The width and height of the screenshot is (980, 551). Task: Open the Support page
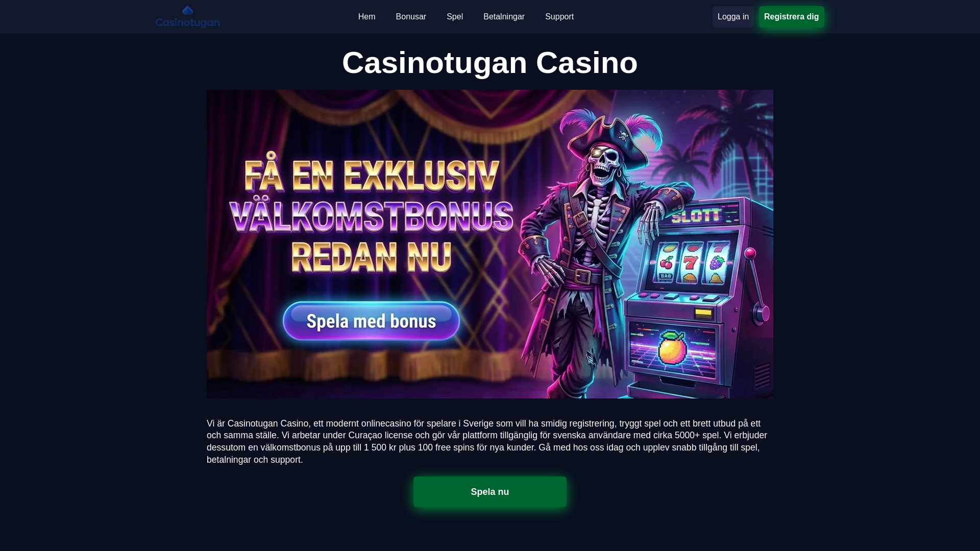click(x=559, y=17)
